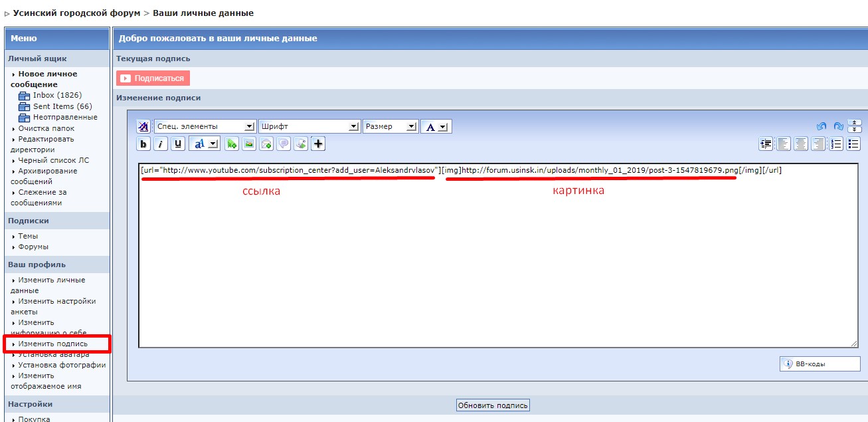This screenshot has height=422, width=868.
Task: Click the undo arrow icon
Action: 821,126
